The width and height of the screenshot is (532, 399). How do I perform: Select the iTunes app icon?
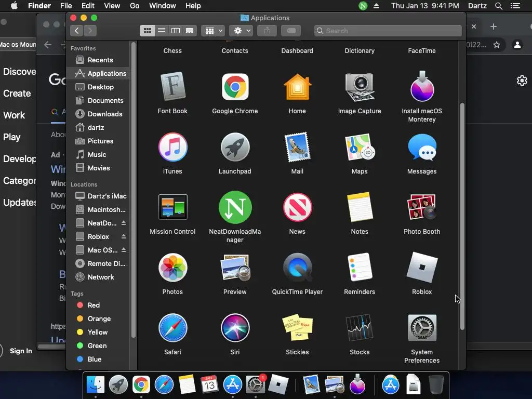click(172, 147)
